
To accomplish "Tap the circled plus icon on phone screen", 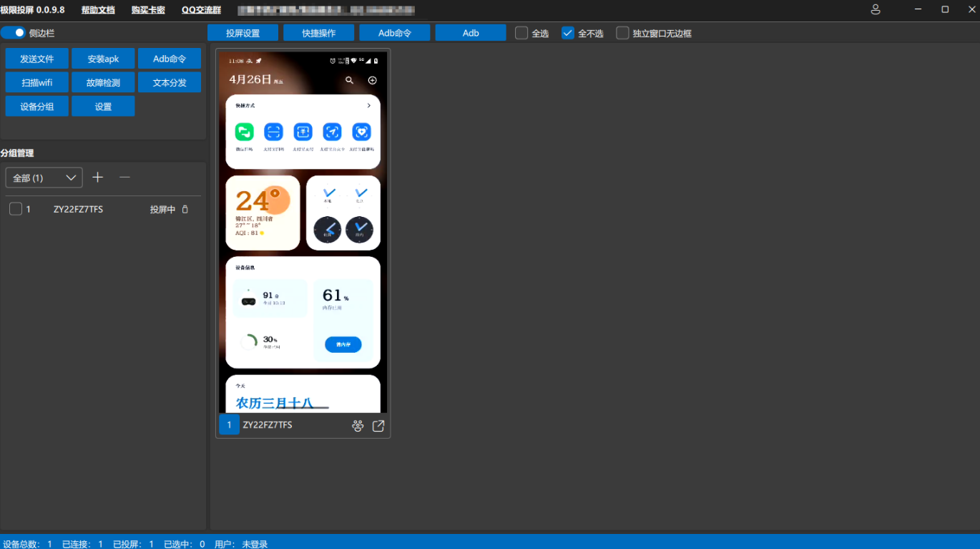I will tap(372, 80).
